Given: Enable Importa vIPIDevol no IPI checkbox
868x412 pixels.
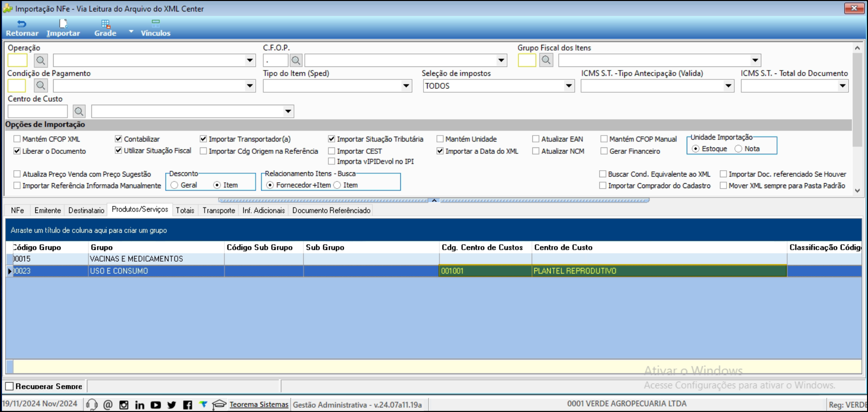Looking at the screenshot, I should coord(332,161).
